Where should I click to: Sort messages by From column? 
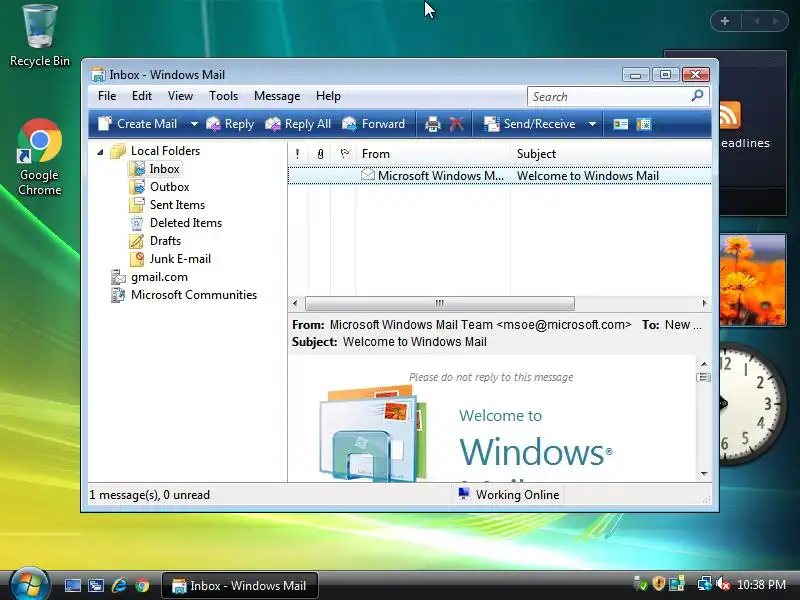click(x=433, y=154)
